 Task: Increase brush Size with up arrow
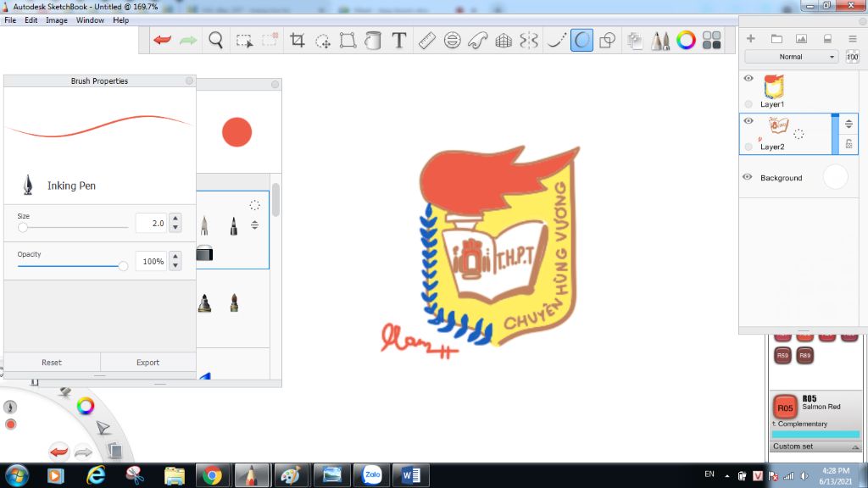(175, 218)
